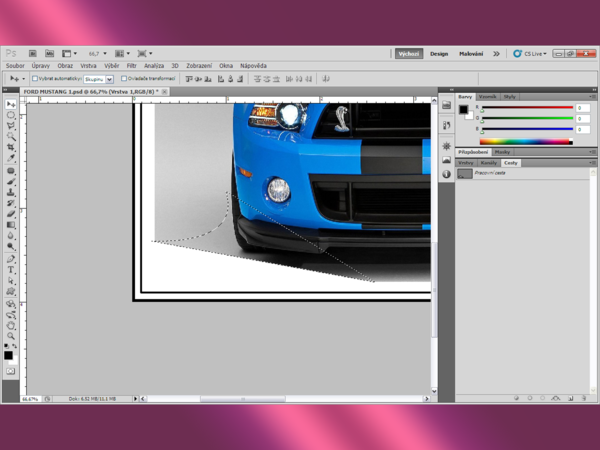Toggle Quick Mask mode at toolbox bottom
Image resolution: width=600 pixels, height=450 pixels.
(x=11, y=371)
